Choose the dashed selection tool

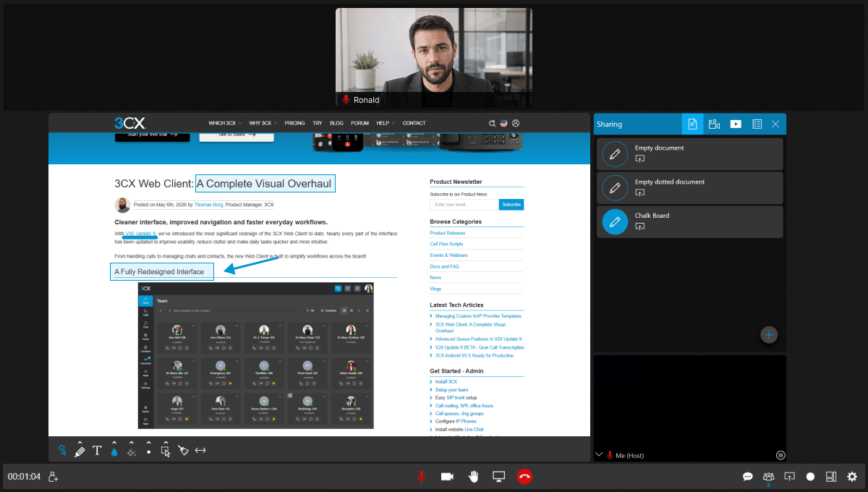pos(166,451)
